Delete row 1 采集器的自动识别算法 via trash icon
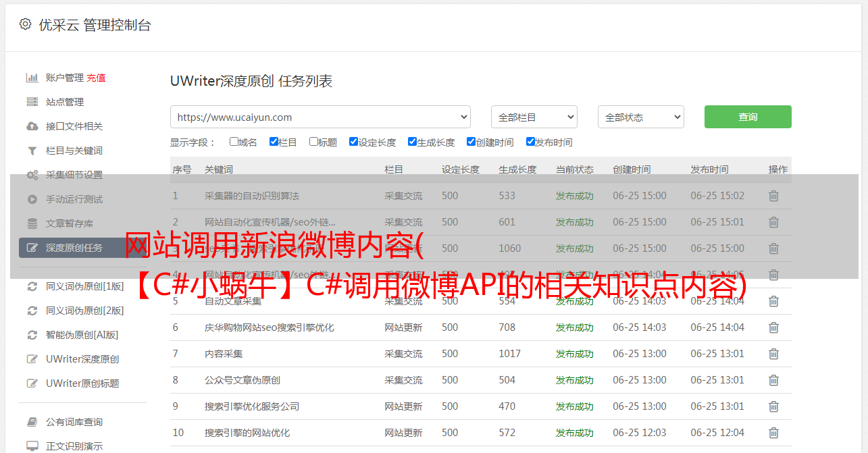The image size is (868, 453). tap(773, 196)
